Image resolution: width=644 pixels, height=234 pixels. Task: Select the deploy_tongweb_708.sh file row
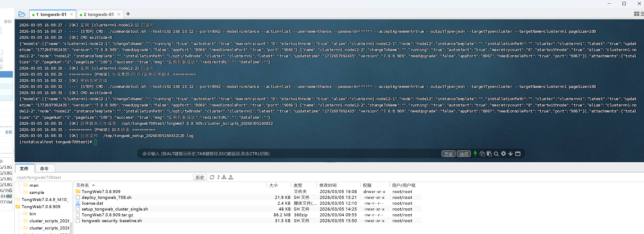click(248, 197)
